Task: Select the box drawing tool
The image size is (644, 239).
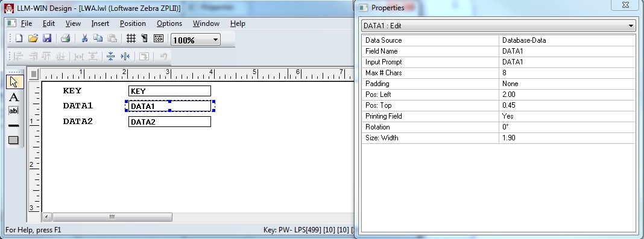Action: tap(14, 140)
